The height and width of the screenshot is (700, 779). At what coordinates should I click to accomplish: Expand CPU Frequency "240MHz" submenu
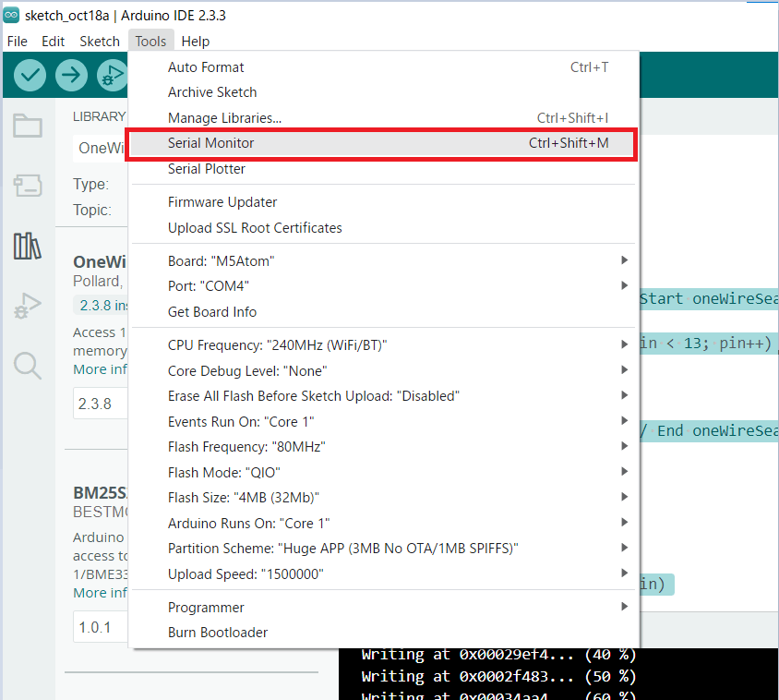(x=383, y=345)
